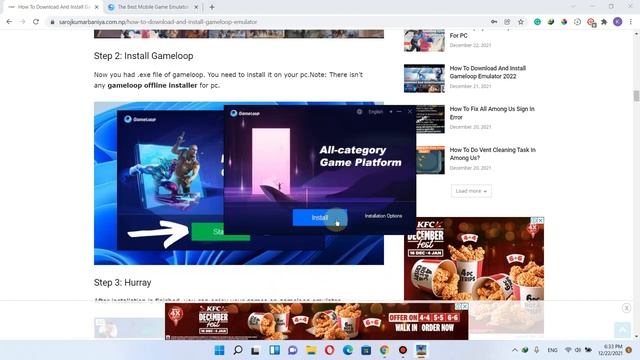Click the share page icon in the address bar
The height and width of the screenshot is (360, 640).
(x=507, y=22)
